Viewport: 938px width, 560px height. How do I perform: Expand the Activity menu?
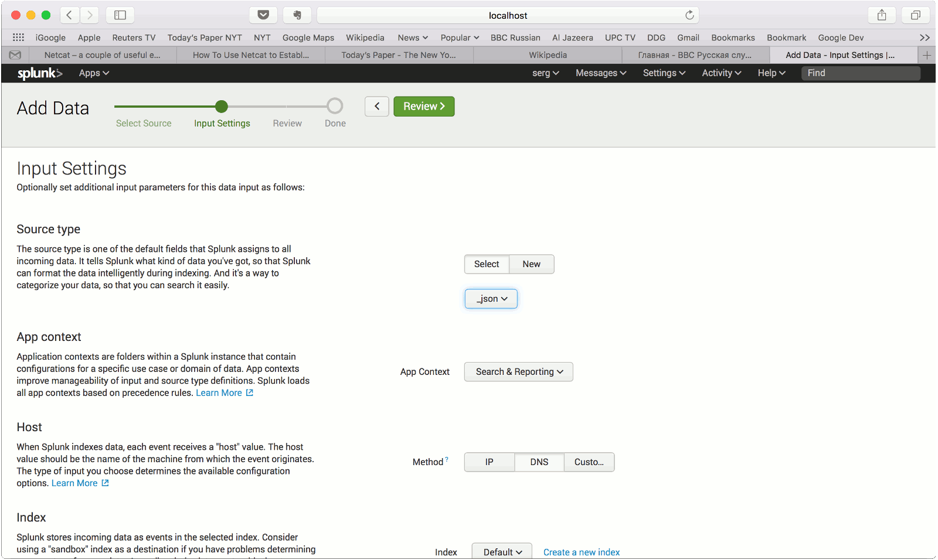coord(722,73)
